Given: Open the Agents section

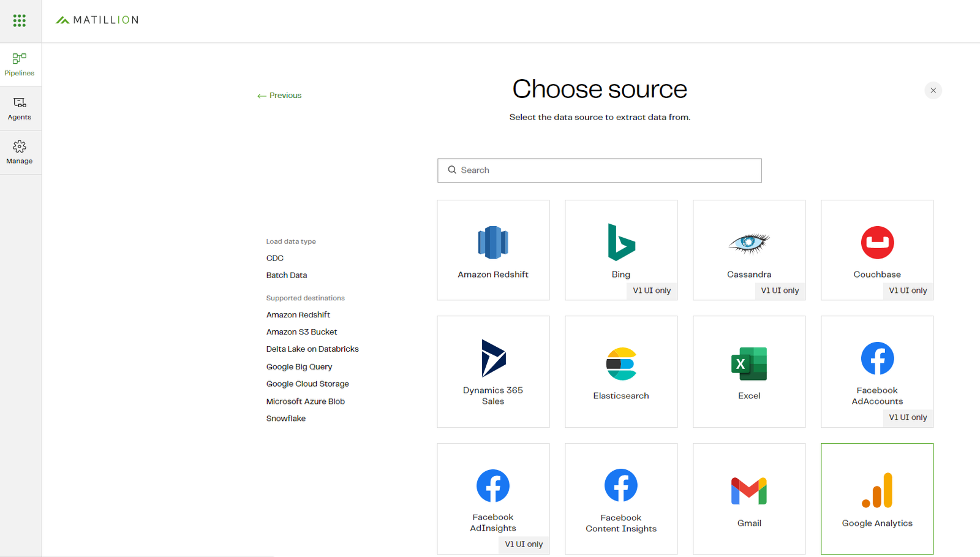Looking at the screenshot, I should (x=20, y=108).
